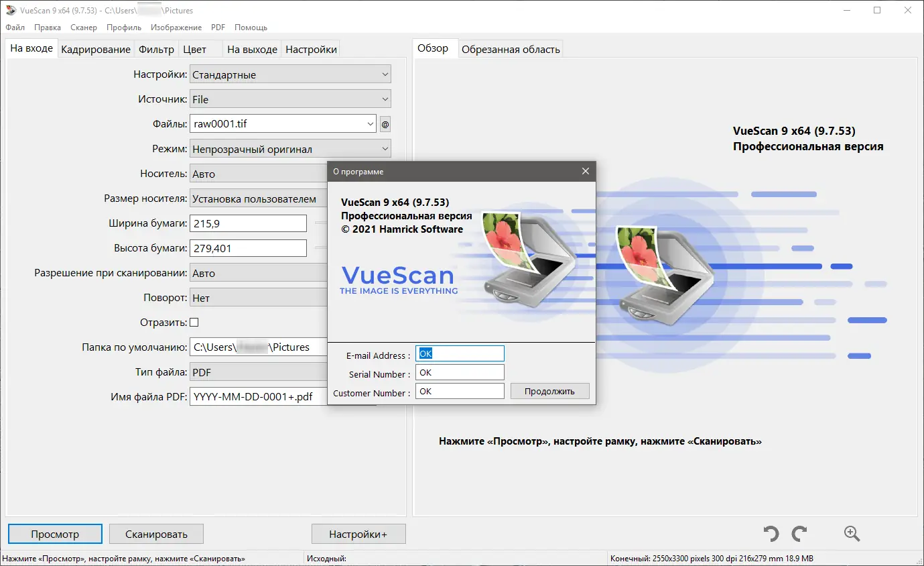
Task: Close the «О программе» dialog
Action: 586,171
